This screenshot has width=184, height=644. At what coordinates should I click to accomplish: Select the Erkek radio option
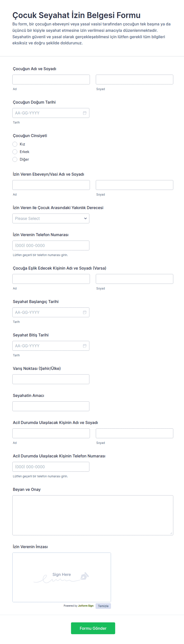coord(15,152)
